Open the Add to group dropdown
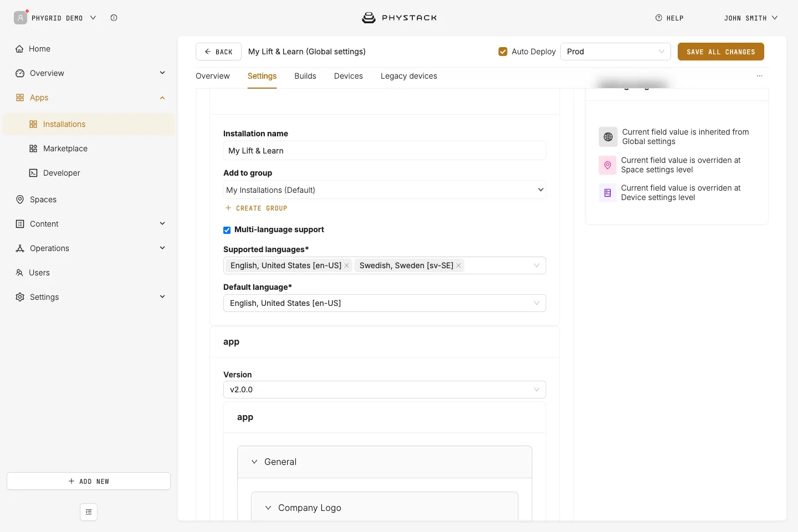 (x=385, y=190)
